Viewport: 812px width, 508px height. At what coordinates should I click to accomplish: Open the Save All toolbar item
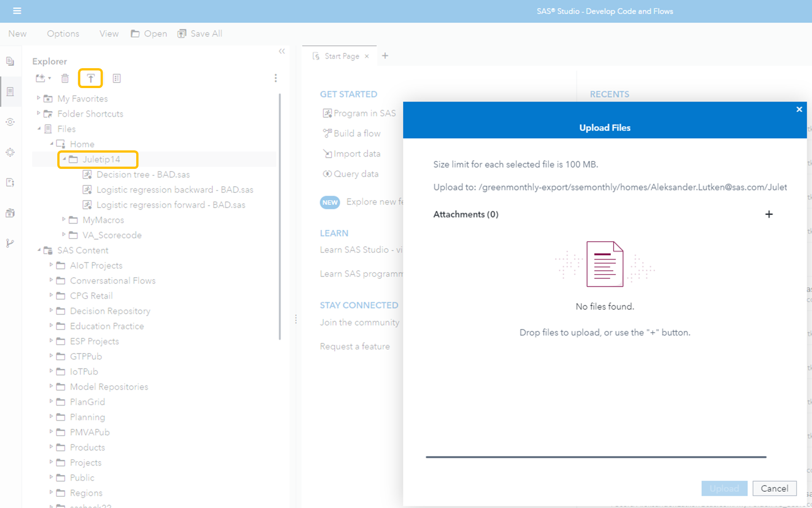pyautogui.click(x=200, y=33)
